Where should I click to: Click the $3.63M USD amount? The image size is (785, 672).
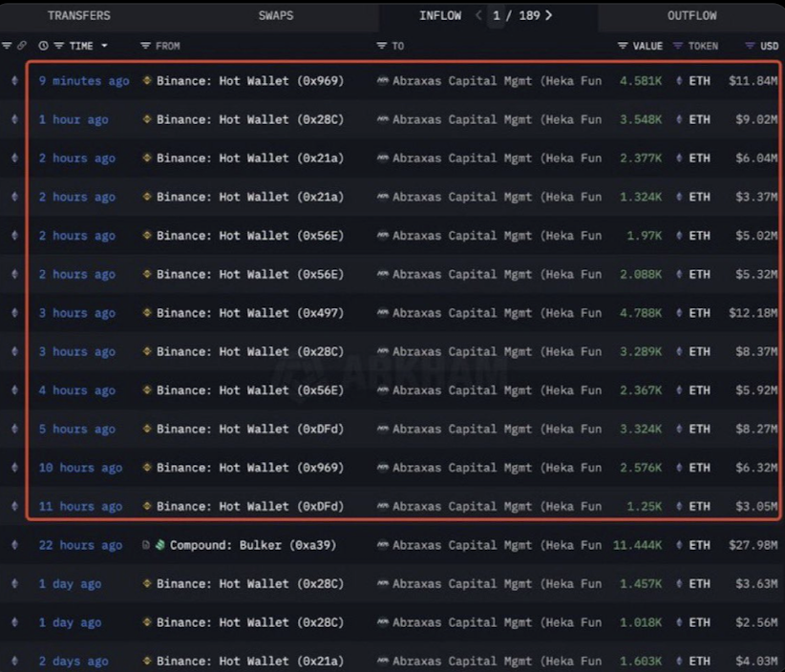pyautogui.click(x=757, y=584)
